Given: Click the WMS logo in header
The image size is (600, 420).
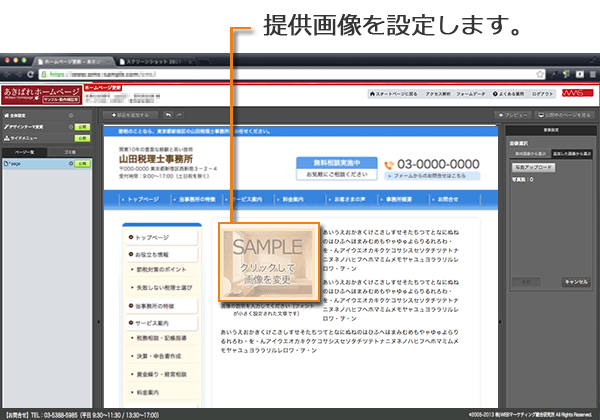Looking at the screenshot, I should pos(574,93).
